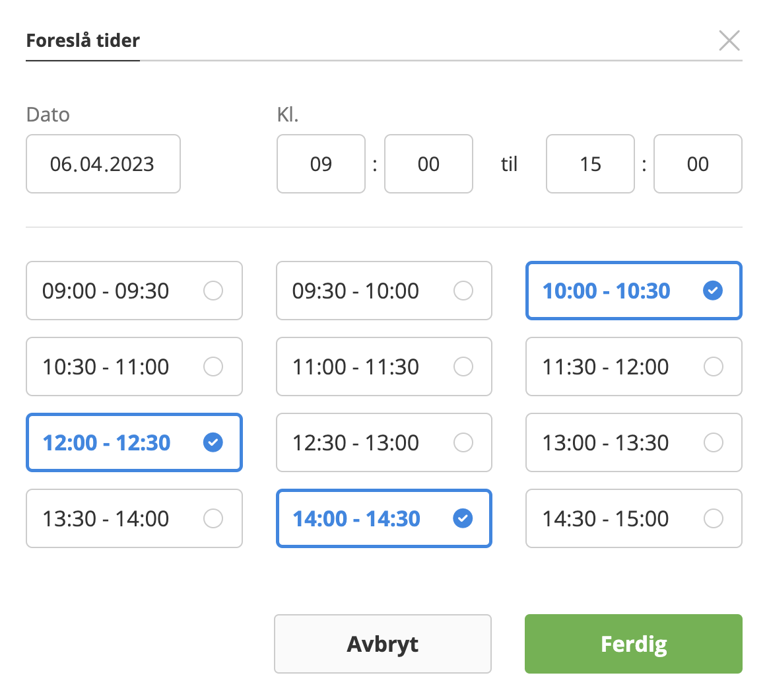Click the start minute field
The height and width of the screenshot is (700, 767).
(428, 164)
